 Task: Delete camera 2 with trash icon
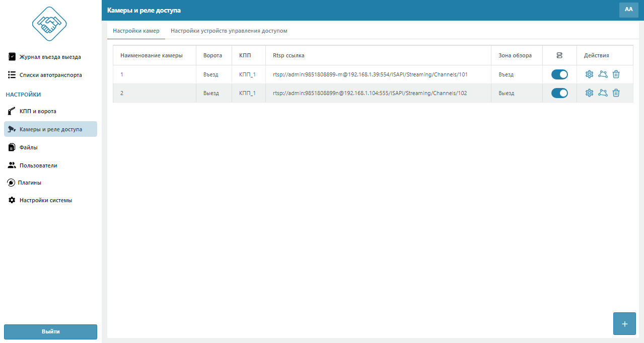(x=616, y=93)
